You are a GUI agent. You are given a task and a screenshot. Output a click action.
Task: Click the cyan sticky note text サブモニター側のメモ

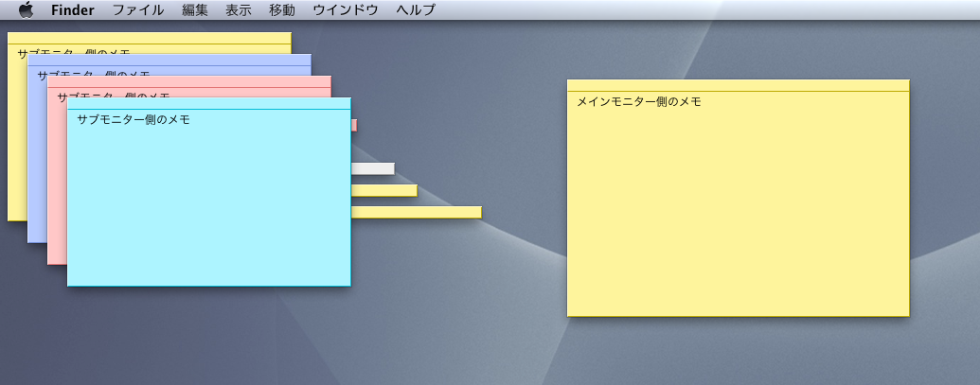pyautogui.click(x=134, y=119)
